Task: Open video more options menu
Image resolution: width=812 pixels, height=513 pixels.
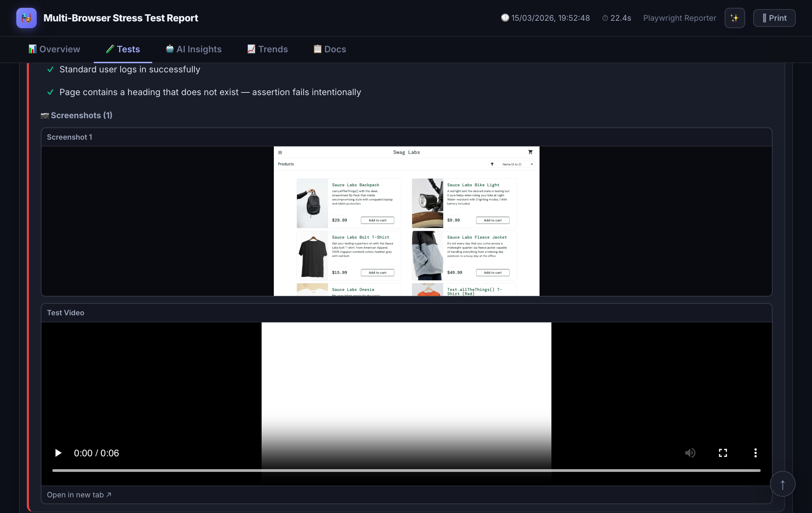Action: 756,453
